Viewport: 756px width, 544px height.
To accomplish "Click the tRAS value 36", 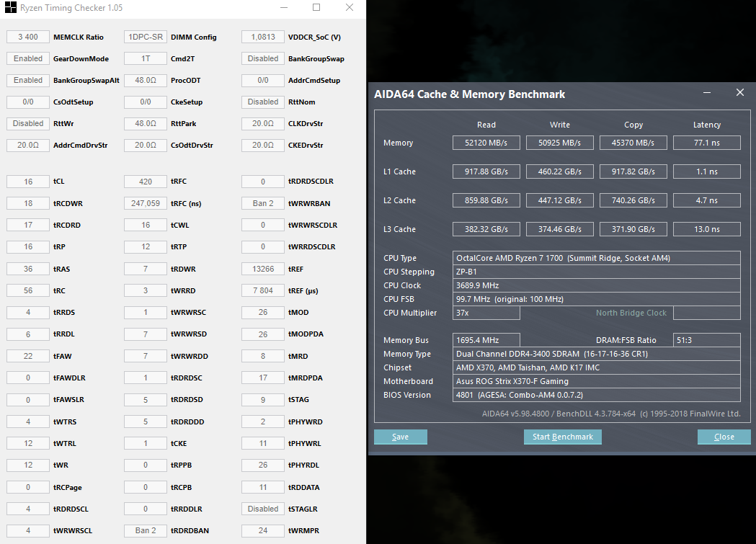I will [28, 269].
